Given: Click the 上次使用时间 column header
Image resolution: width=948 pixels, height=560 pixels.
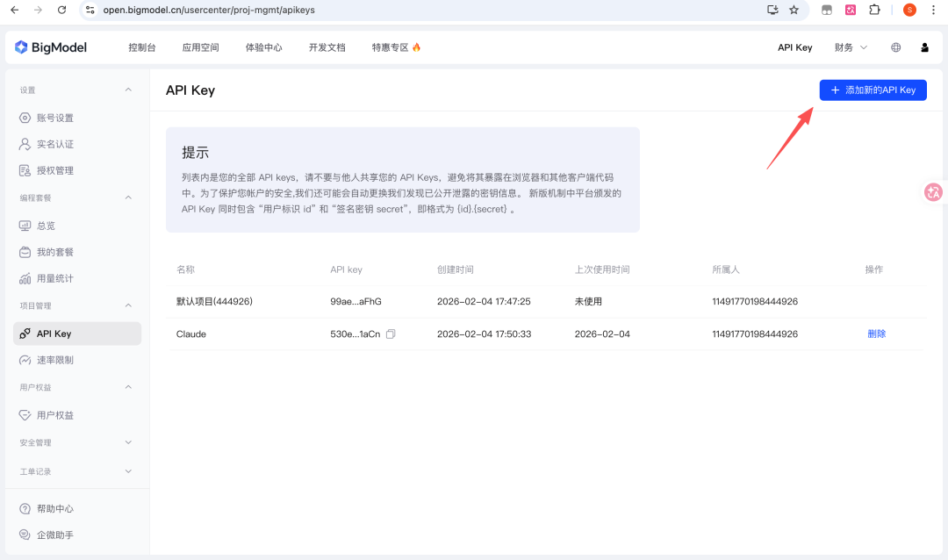Looking at the screenshot, I should 601,269.
